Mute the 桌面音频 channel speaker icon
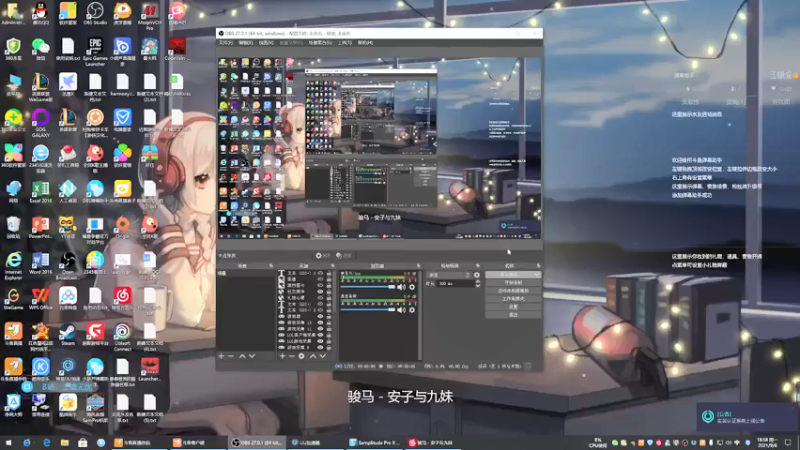Screen dimensions: 800x450 402,310
